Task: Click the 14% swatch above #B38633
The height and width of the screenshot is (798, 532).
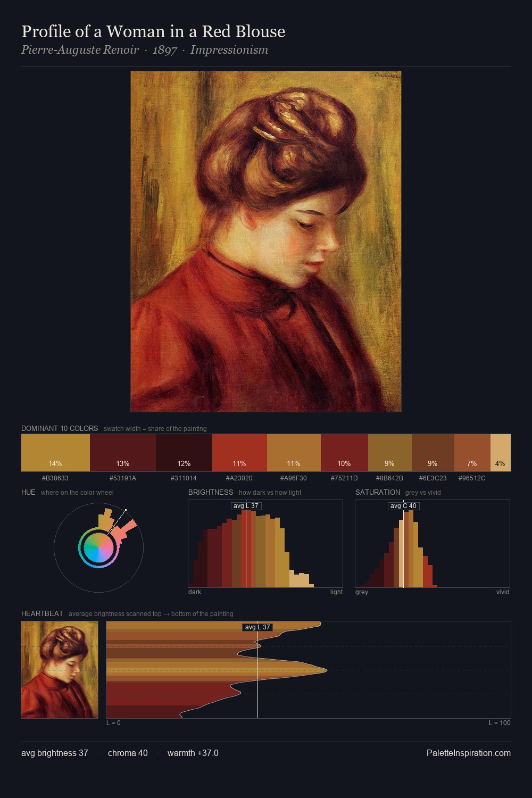Action: point(55,453)
